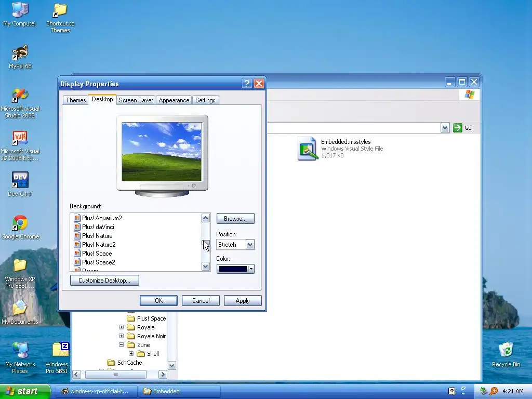Select Royale Noir folder in tree

(x=147, y=336)
